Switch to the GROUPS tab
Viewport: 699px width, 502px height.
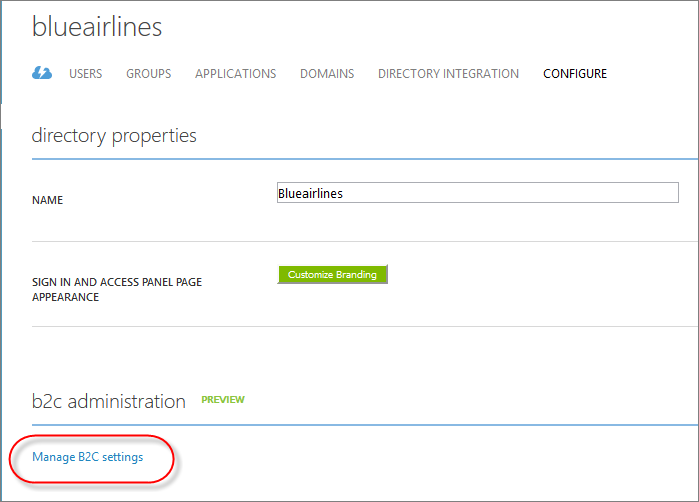(148, 74)
